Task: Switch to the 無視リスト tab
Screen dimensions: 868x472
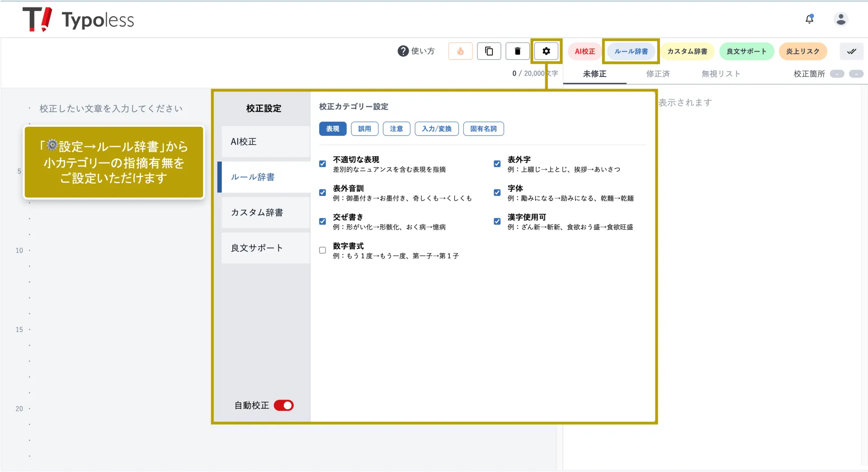Action: [721, 74]
